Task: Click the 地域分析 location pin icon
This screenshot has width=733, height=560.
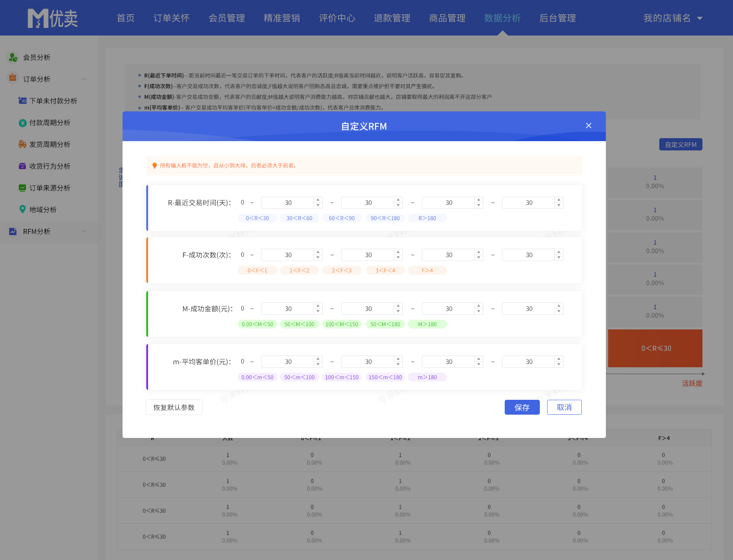Action: [x=23, y=209]
